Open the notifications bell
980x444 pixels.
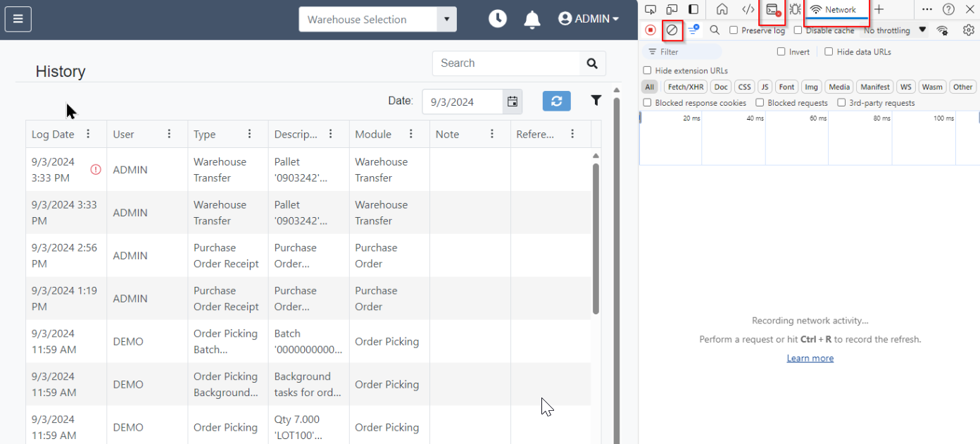click(532, 20)
